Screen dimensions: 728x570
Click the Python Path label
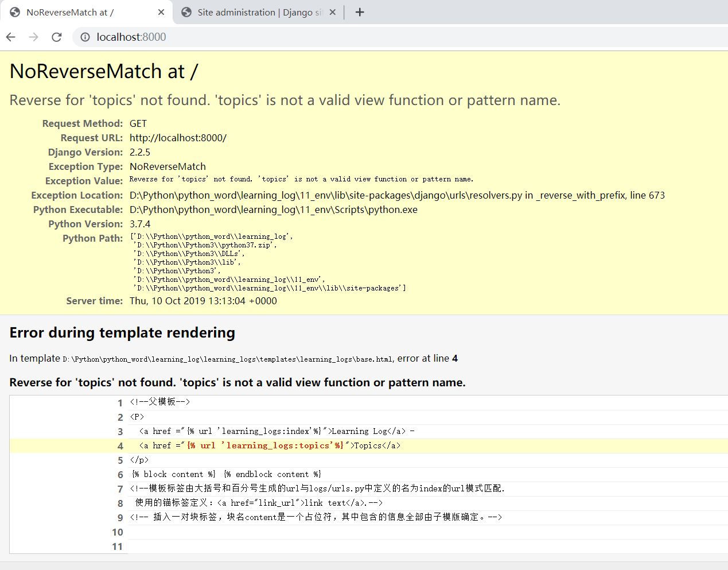click(x=93, y=238)
